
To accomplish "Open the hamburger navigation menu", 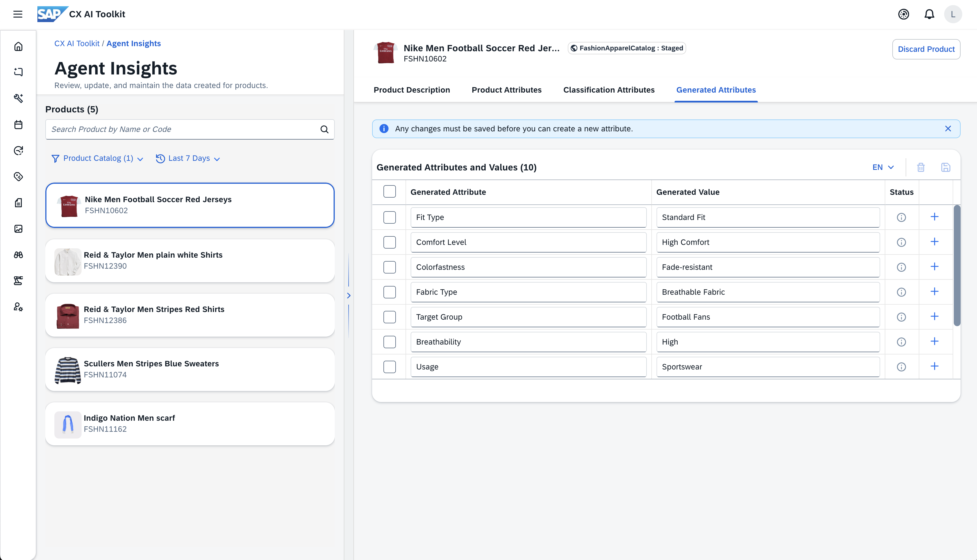I will pyautogui.click(x=18, y=14).
